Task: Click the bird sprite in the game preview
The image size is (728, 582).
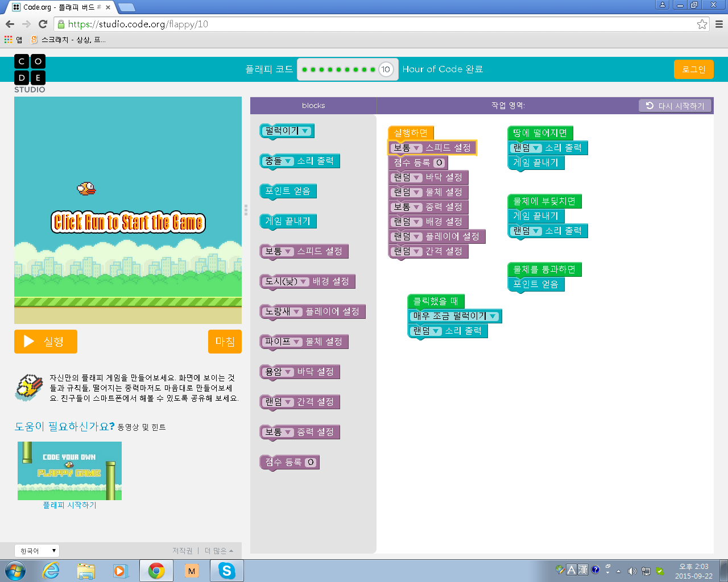Action: 86,188
